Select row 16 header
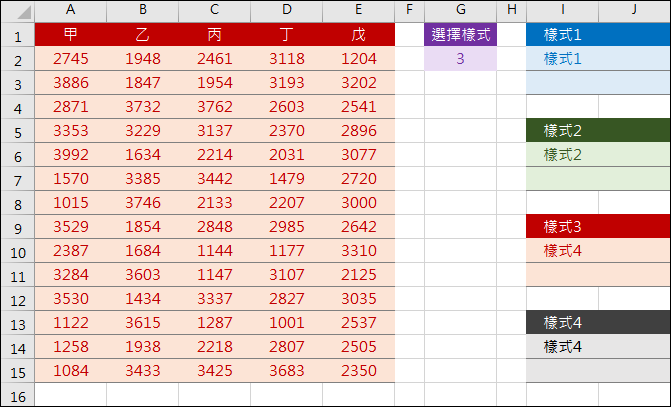This screenshot has width=671, height=407. click(x=18, y=395)
